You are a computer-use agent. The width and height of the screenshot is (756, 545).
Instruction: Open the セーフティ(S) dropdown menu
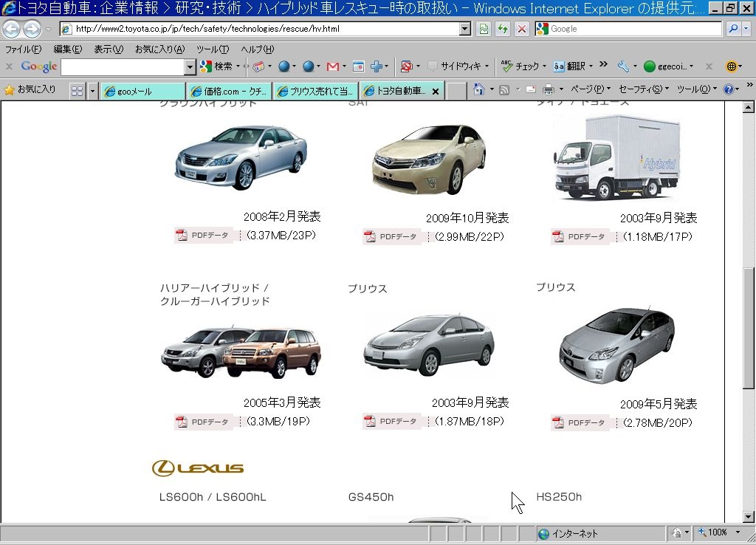coord(644,89)
